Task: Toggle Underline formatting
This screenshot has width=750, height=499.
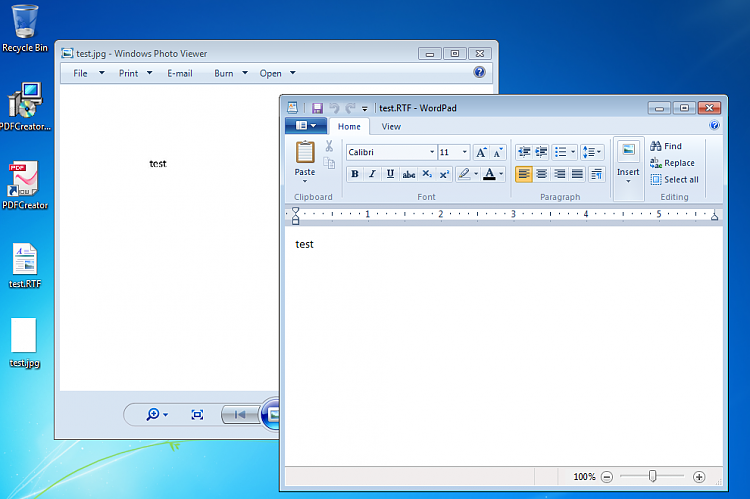Action: [x=390, y=174]
